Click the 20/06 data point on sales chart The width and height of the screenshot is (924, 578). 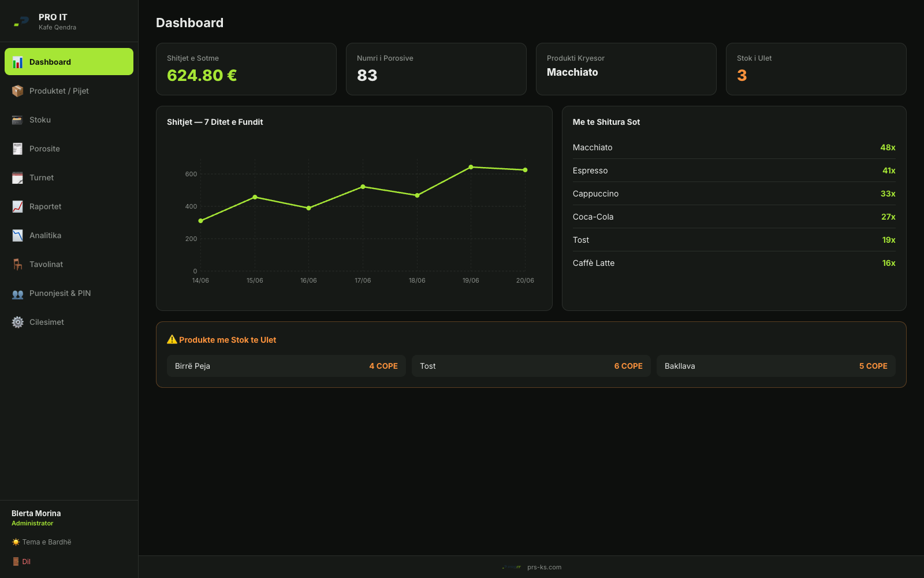click(x=525, y=170)
